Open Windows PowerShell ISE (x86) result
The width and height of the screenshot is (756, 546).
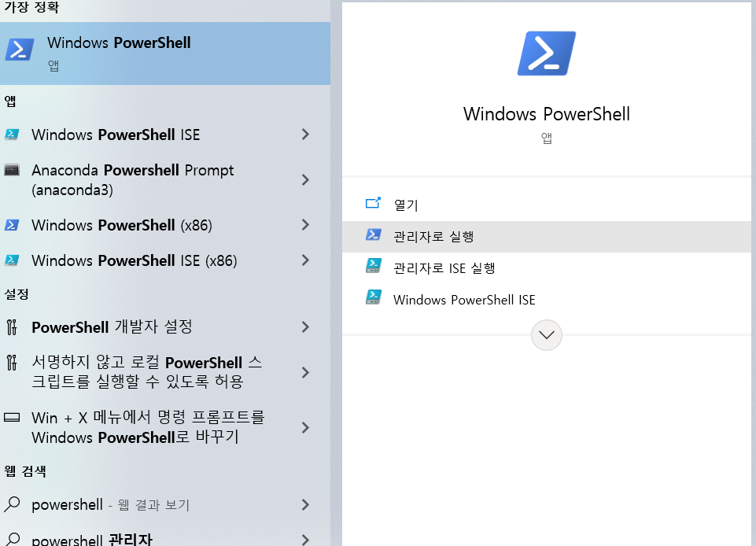tap(165, 260)
